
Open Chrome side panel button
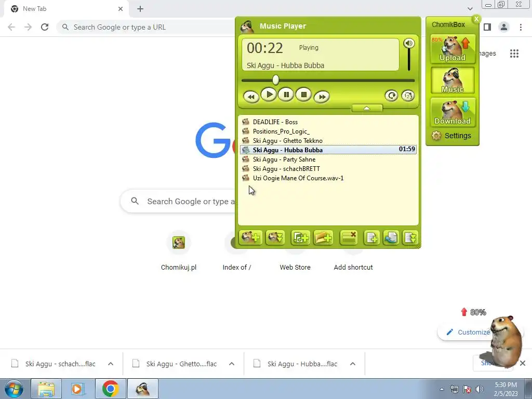pyautogui.click(x=487, y=27)
